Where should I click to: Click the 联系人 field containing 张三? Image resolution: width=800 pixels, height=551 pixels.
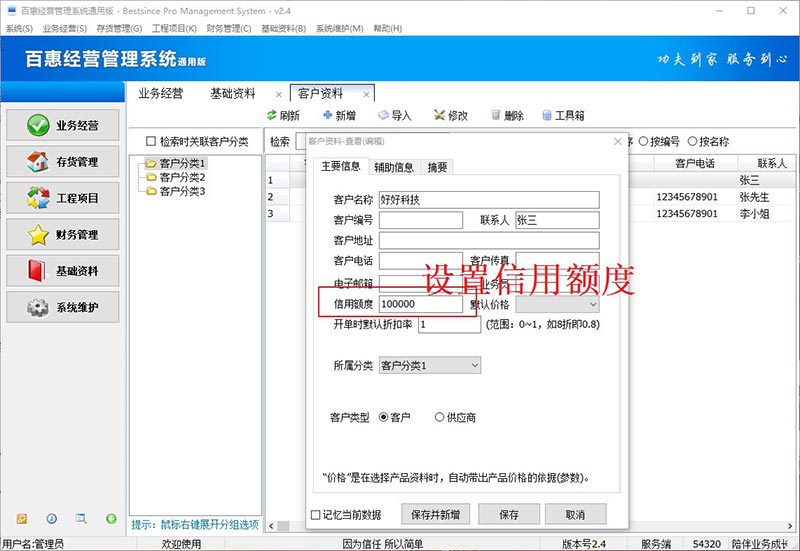click(x=557, y=220)
